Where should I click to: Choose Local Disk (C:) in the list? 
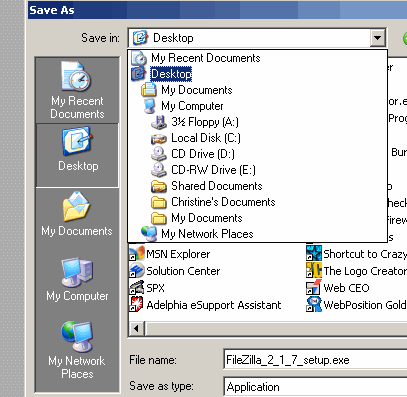point(206,138)
